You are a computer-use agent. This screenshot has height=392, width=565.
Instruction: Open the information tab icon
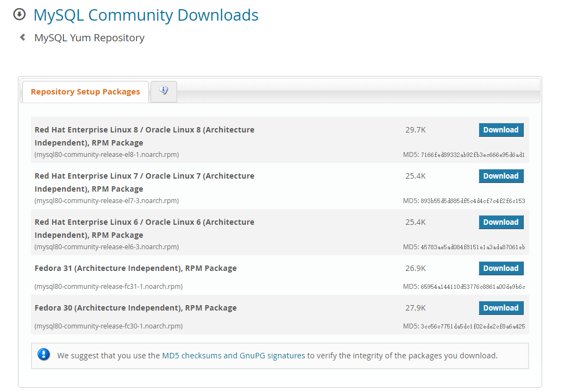point(164,91)
